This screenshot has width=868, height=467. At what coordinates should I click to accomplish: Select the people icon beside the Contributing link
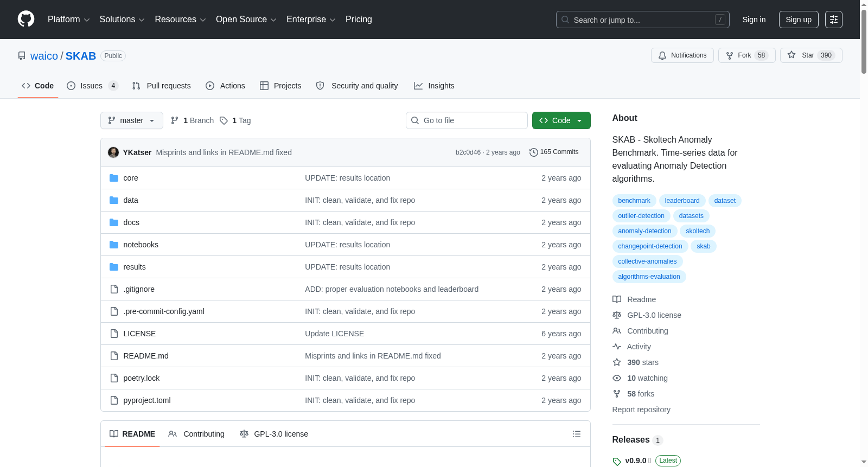coord(617,331)
